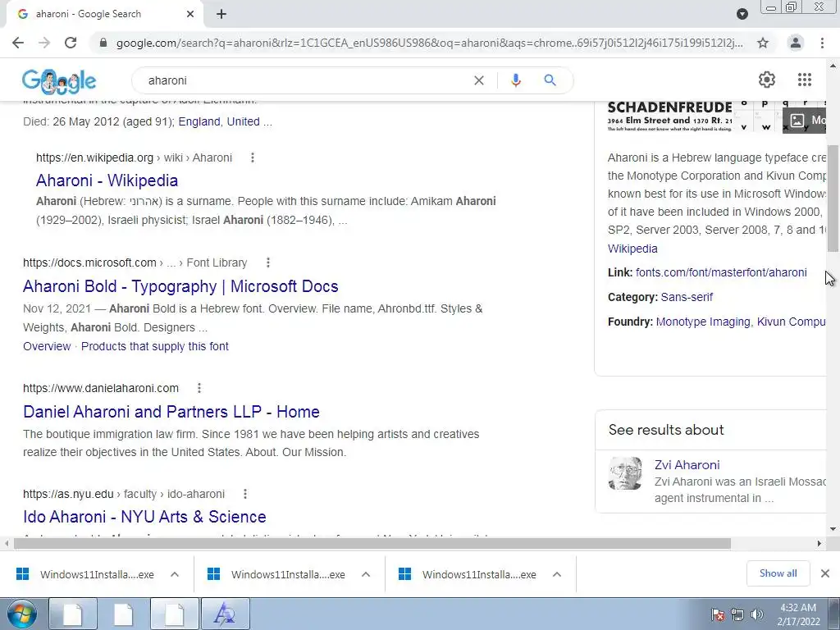Bookmark this page with the star icon
Image resolution: width=840 pixels, height=630 pixels.
tap(763, 43)
